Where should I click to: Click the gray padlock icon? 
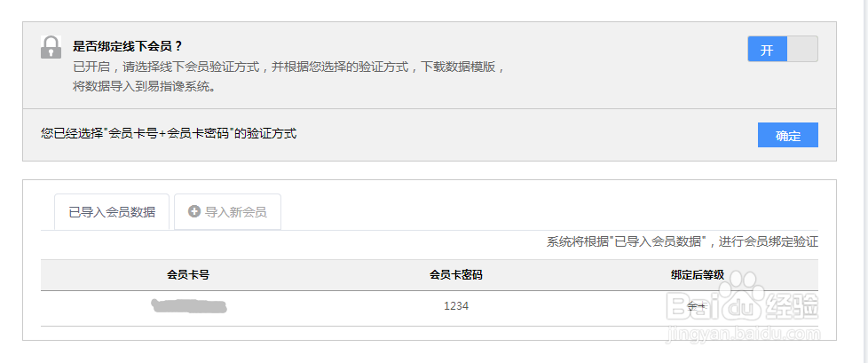pyautogui.click(x=50, y=48)
